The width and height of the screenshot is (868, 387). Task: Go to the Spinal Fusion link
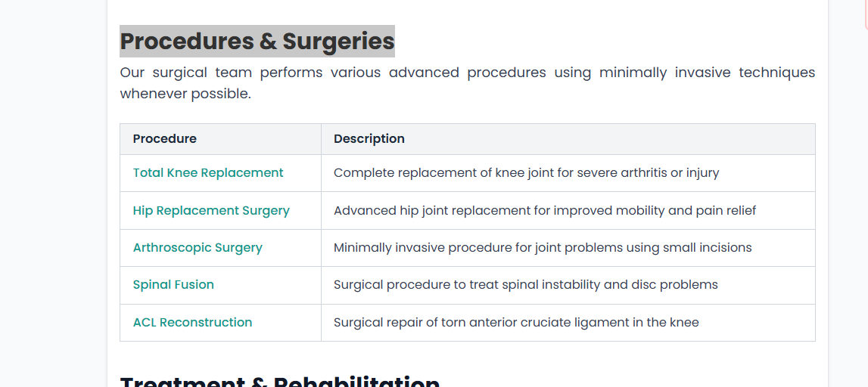(x=173, y=285)
